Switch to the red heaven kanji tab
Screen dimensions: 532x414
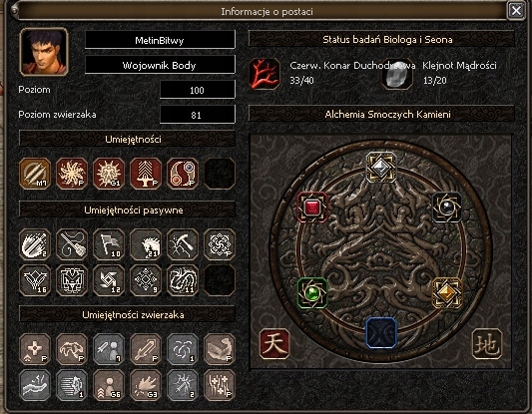pos(274,344)
